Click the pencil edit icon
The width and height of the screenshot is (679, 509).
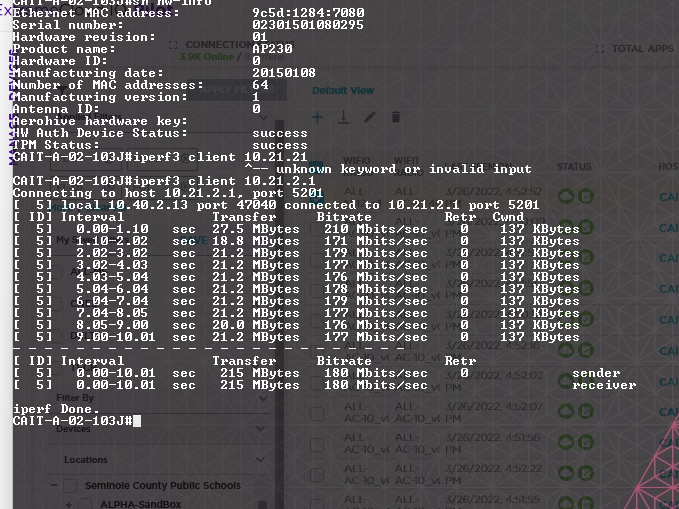(370, 117)
